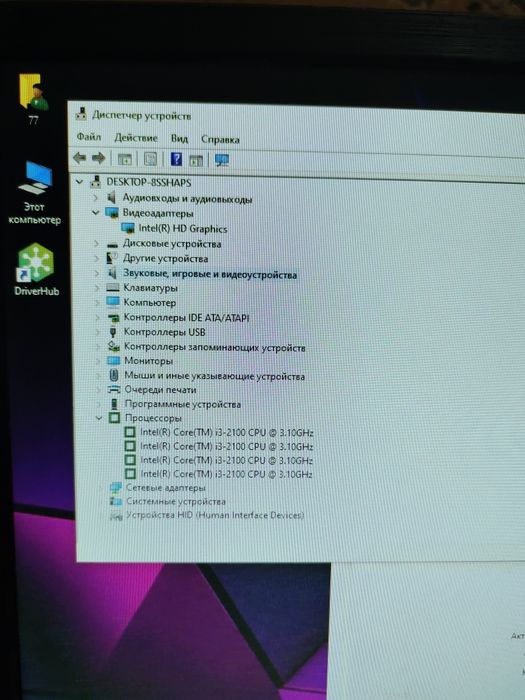Collapse the Процессоры category
This screenshot has width=525, height=700.
(x=99, y=418)
